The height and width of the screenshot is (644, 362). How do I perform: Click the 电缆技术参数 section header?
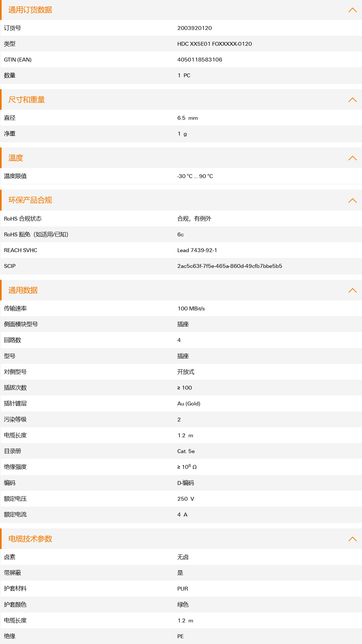coord(181,539)
